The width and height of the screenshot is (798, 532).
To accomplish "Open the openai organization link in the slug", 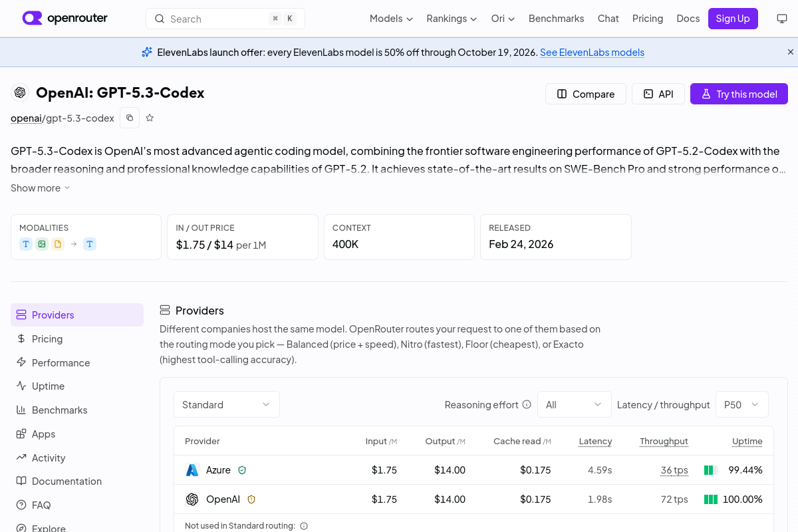I will [26, 118].
